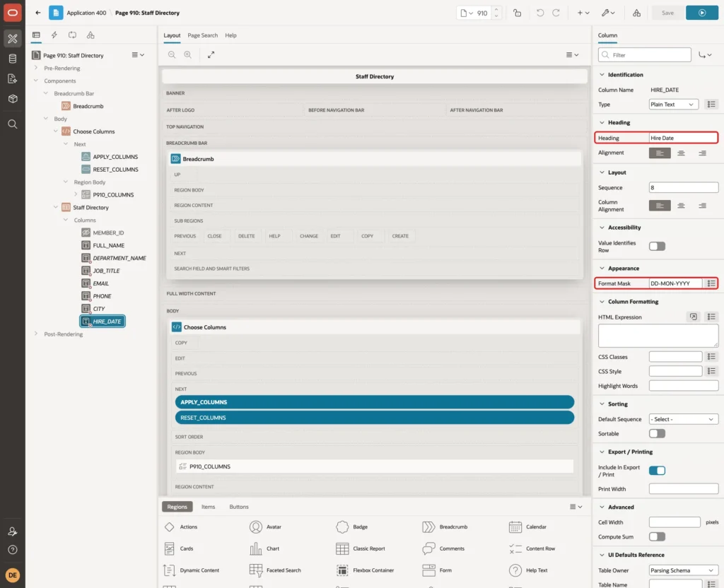The height and width of the screenshot is (588, 724).
Task: Click the Format Mask input field
Action: 675,283
